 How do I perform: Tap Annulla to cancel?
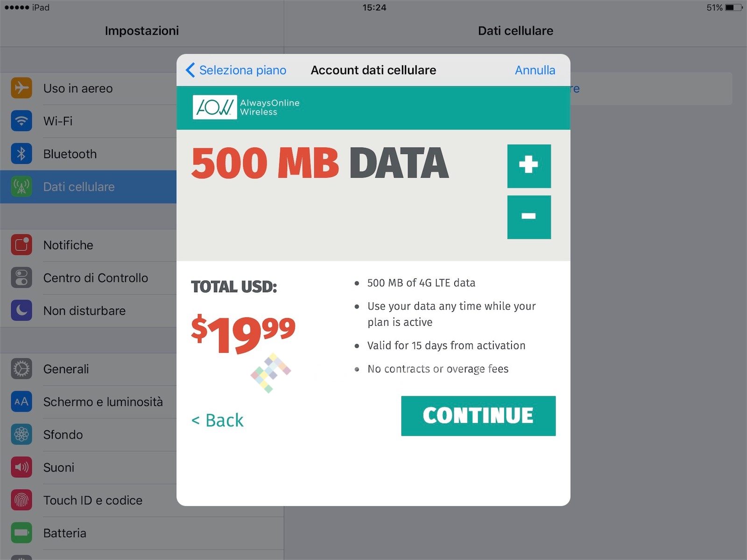pos(535,70)
